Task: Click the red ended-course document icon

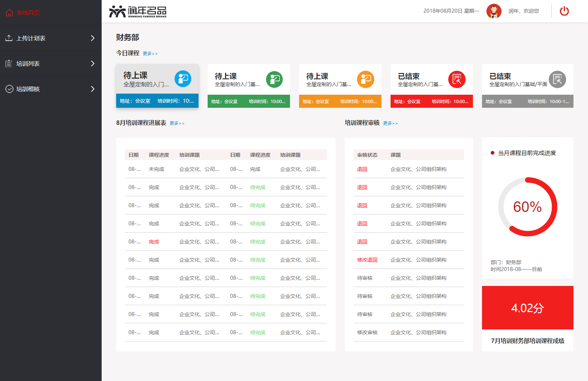Action: pos(457,79)
